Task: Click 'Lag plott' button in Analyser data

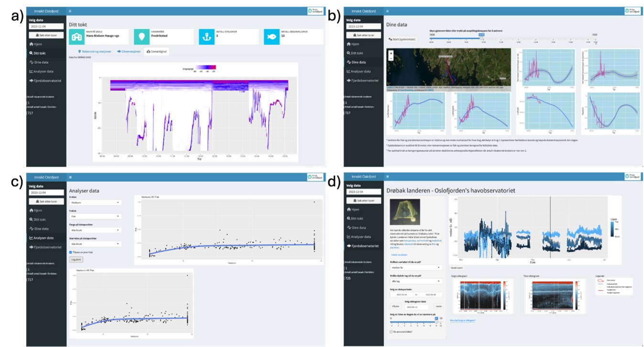Action: (75, 260)
